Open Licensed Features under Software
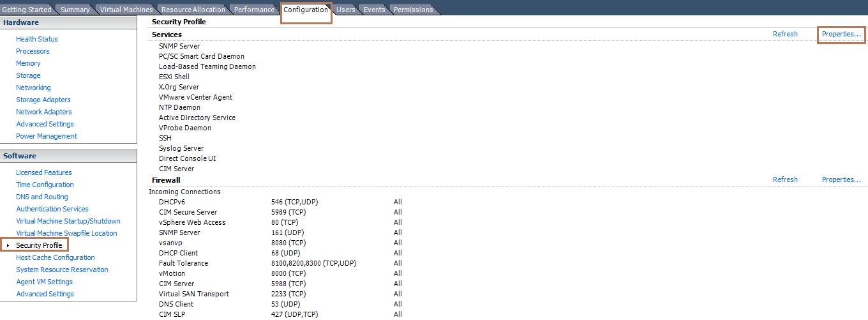The width and height of the screenshot is (868, 320). [44, 172]
